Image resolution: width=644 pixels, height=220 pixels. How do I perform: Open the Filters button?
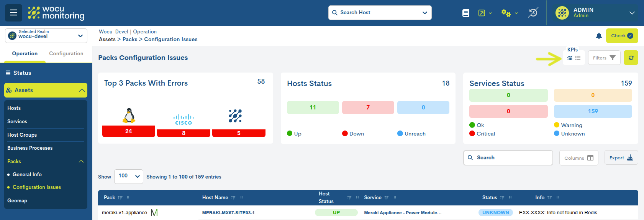click(x=604, y=58)
